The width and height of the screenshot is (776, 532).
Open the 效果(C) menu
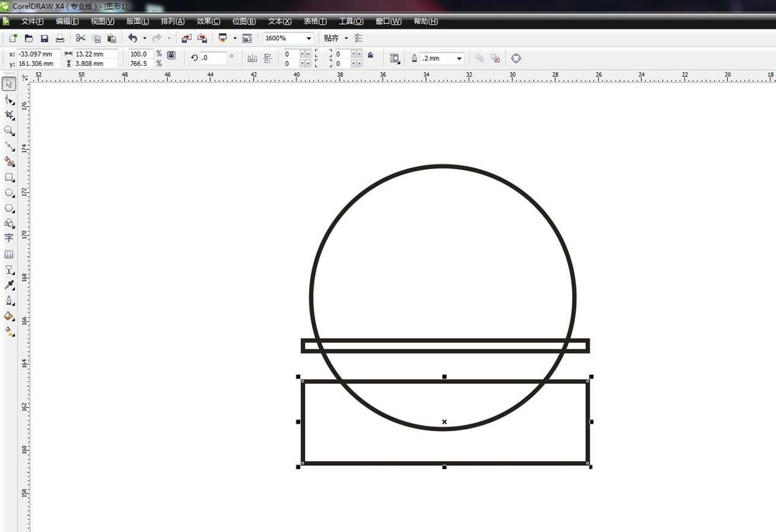click(208, 22)
